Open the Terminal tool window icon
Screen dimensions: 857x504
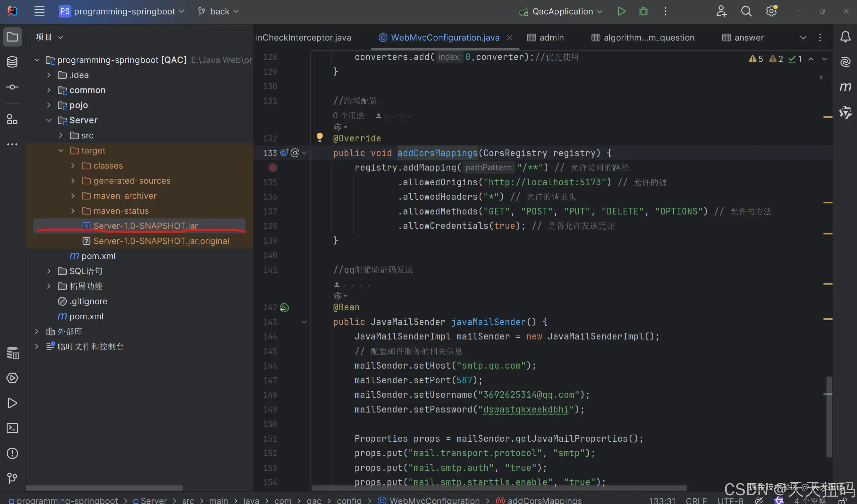pyautogui.click(x=12, y=428)
